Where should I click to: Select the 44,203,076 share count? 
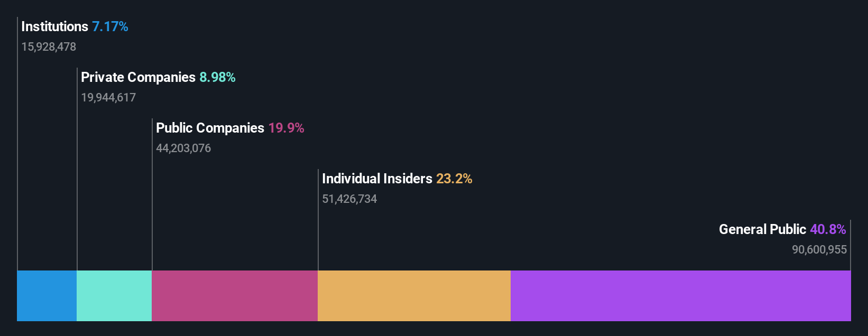pyautogui.click(x=183, y=148)
